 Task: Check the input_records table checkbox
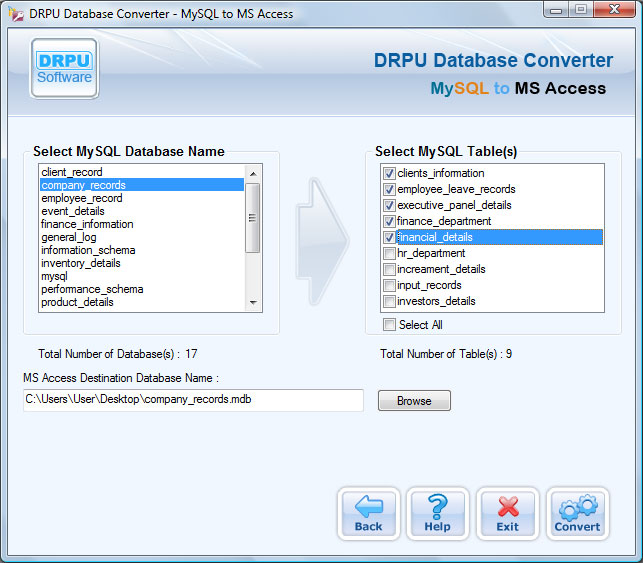click(389, 285)
